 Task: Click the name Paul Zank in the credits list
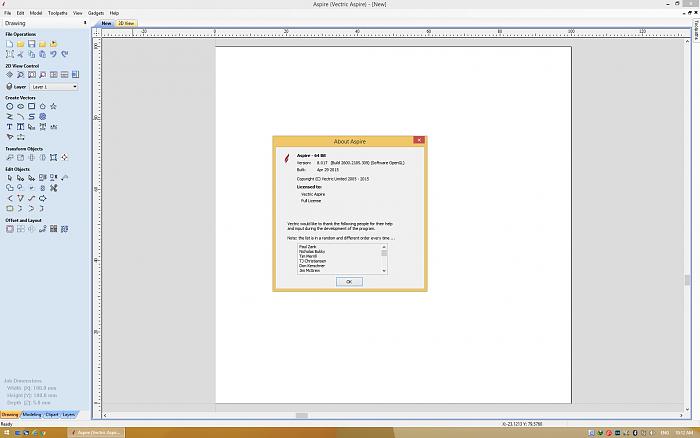tap(308, 247)
